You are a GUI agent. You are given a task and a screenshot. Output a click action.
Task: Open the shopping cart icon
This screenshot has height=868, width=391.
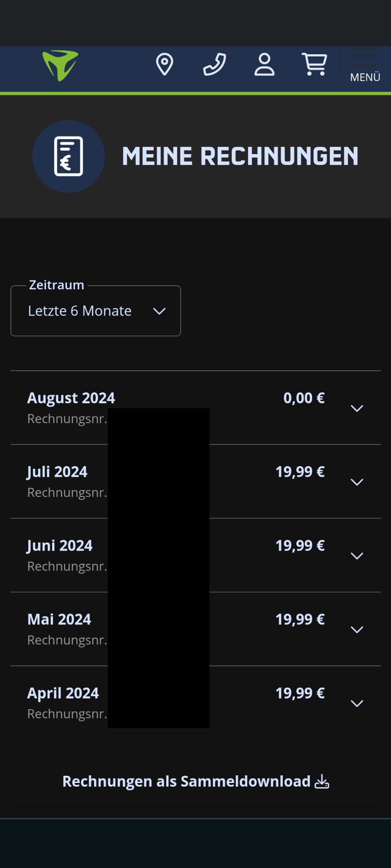point(315,64)
